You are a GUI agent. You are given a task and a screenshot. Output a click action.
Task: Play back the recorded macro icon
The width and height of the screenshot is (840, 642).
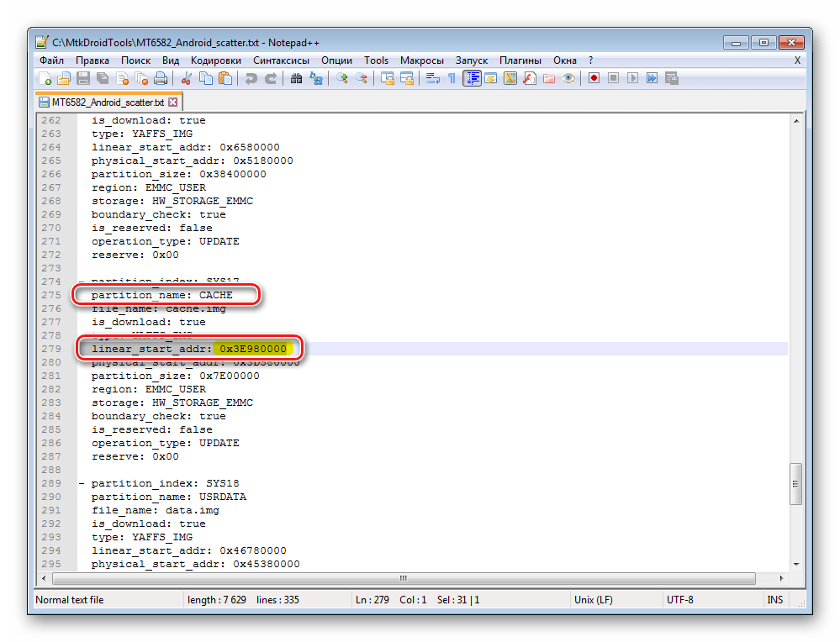(632, 79)
